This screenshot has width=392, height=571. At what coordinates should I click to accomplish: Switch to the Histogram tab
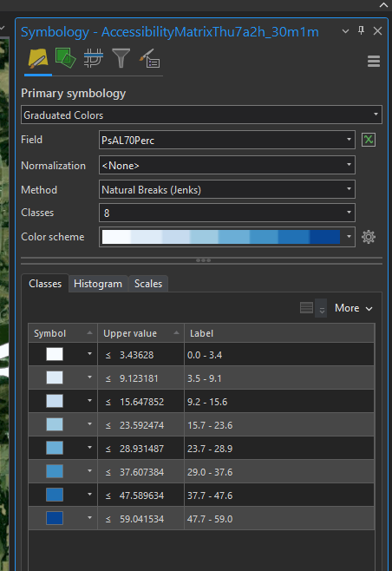[98, 284]
